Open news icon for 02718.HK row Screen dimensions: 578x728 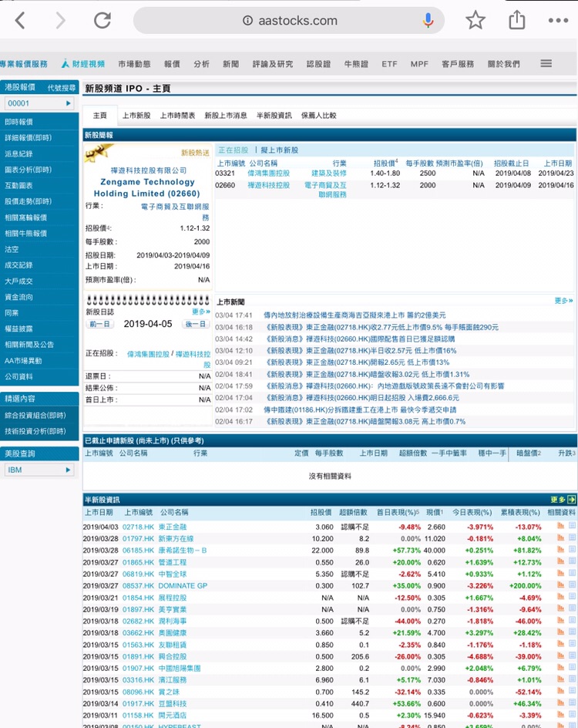click(572, 526)
